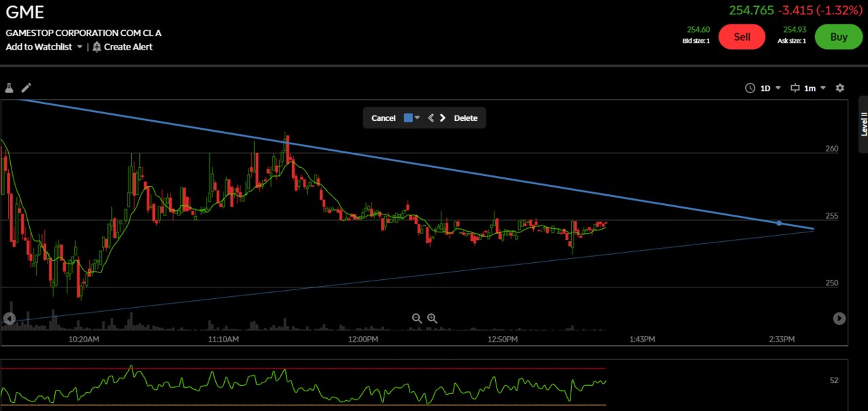Image resolution: width=868 pixels, height=411 pixels.
Task: Click the GME ticker symbol
Action: [x=25, y=13]
